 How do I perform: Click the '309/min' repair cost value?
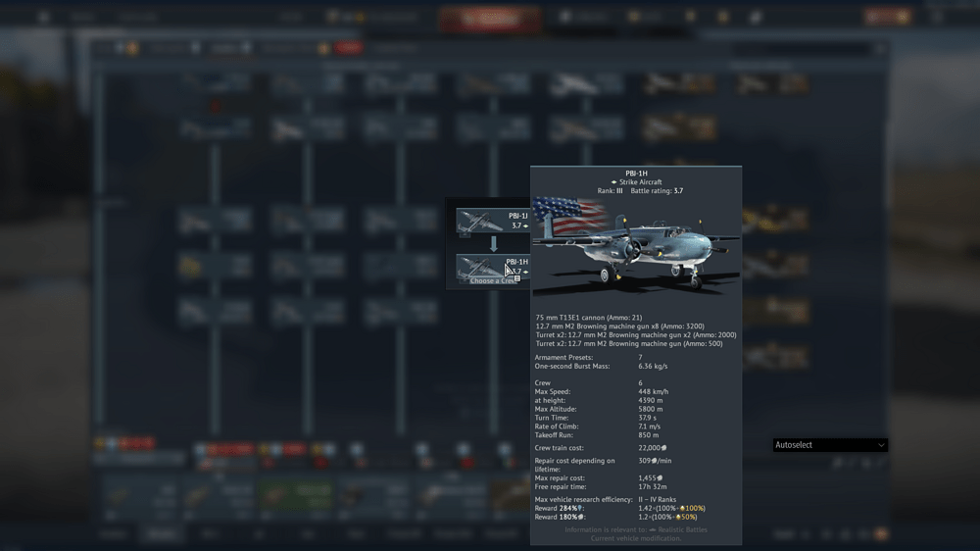pos(655,461)
